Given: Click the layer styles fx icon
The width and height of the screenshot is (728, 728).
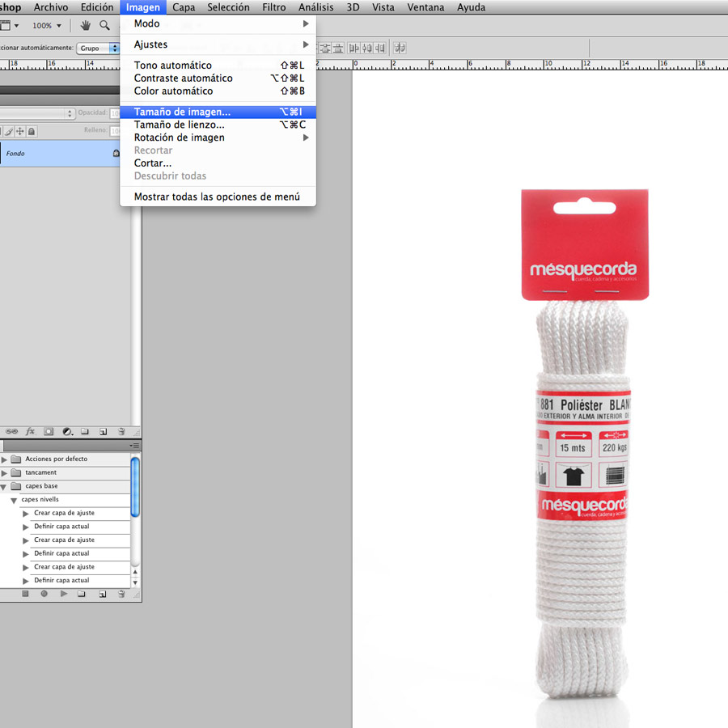Looking at the screenshot, I should click(31, 432).
